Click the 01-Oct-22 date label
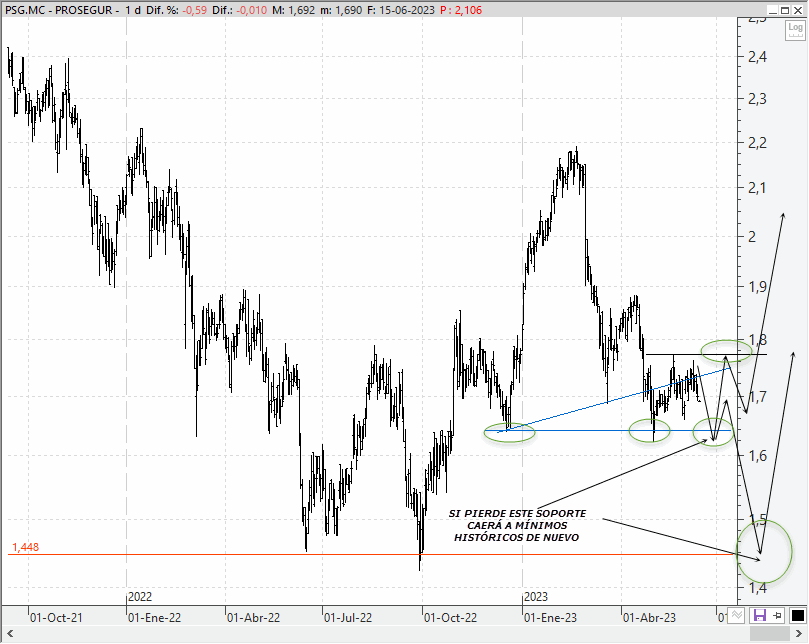 (x=451, y=618)
